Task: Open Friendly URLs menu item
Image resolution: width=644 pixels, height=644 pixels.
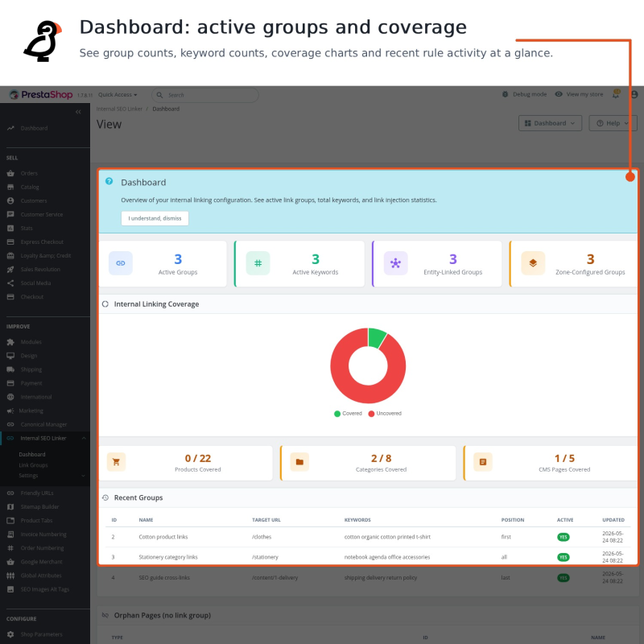Action: click(x=37, y=493)
